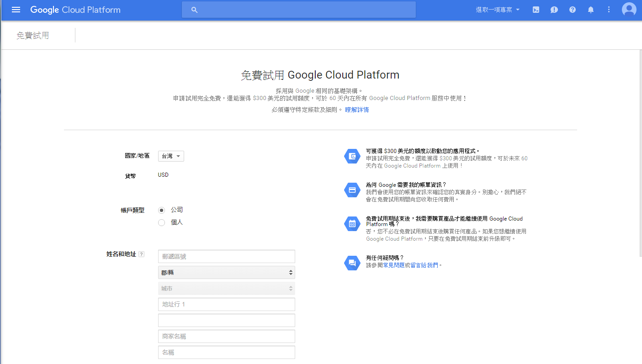Open the account avatar menu

pos(629,10)
